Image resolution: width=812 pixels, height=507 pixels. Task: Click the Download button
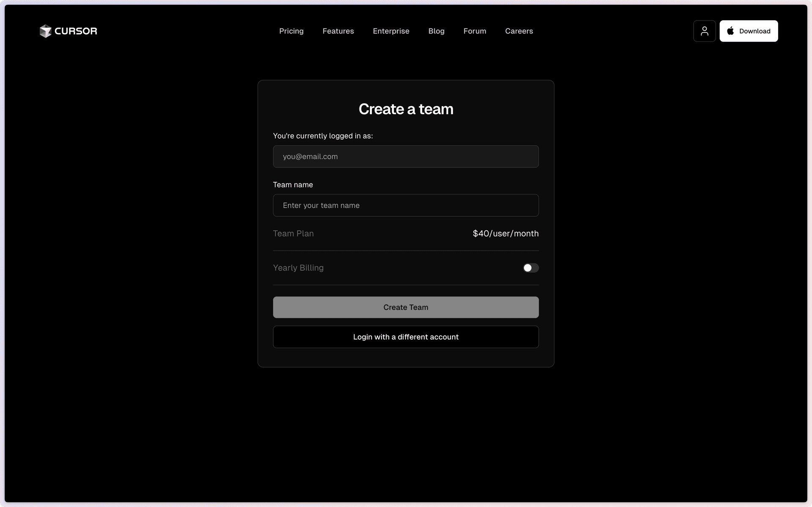click(x=749, y=31)
